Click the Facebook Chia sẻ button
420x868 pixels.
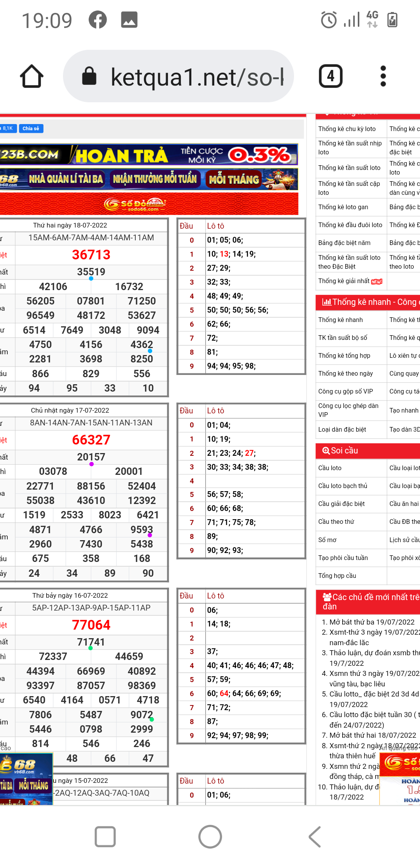(31, 128)
